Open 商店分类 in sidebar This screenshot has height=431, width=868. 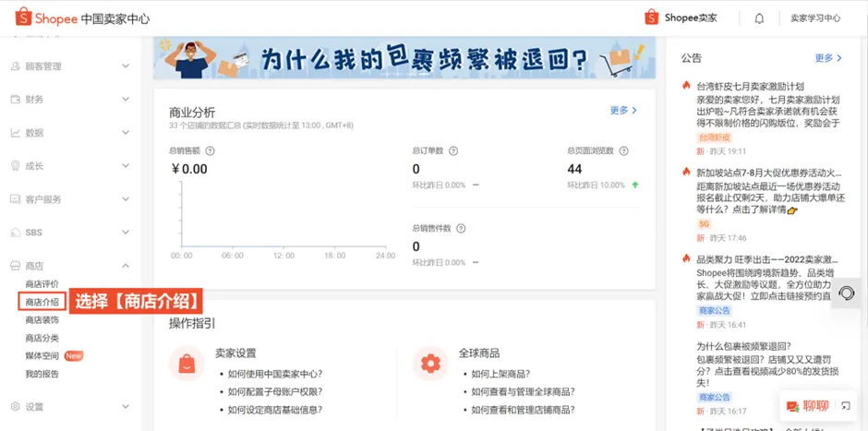[x=42, y=338]
